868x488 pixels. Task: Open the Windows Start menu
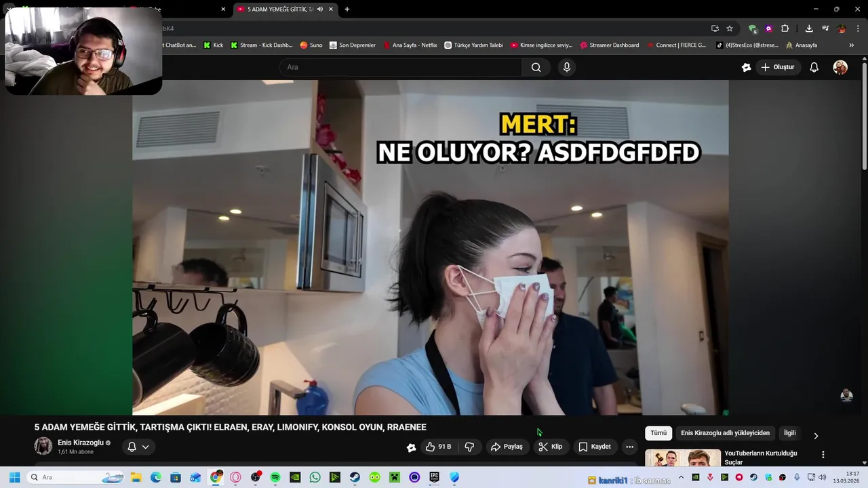pos(14,477)
